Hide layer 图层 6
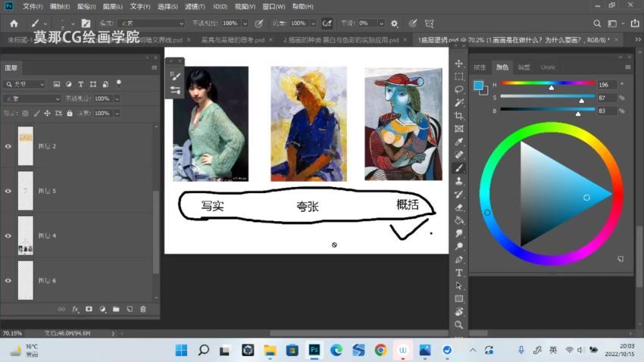The width and height of the screenshot is (644, 362). [8, 280]
